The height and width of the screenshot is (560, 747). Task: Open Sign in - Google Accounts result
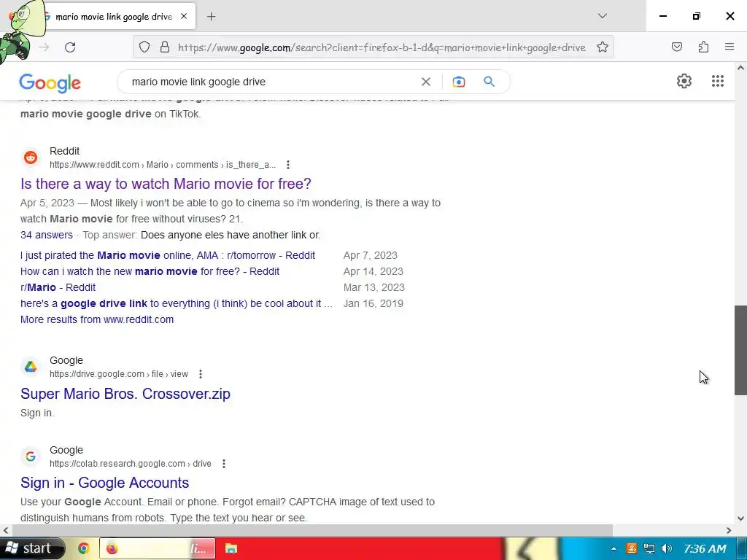coord(105,483)
